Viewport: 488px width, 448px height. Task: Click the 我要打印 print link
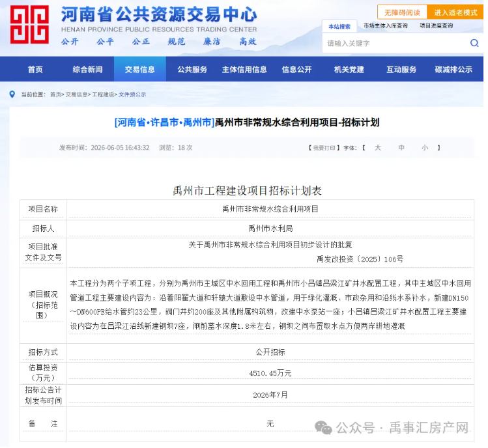click(x=324, y=148)
